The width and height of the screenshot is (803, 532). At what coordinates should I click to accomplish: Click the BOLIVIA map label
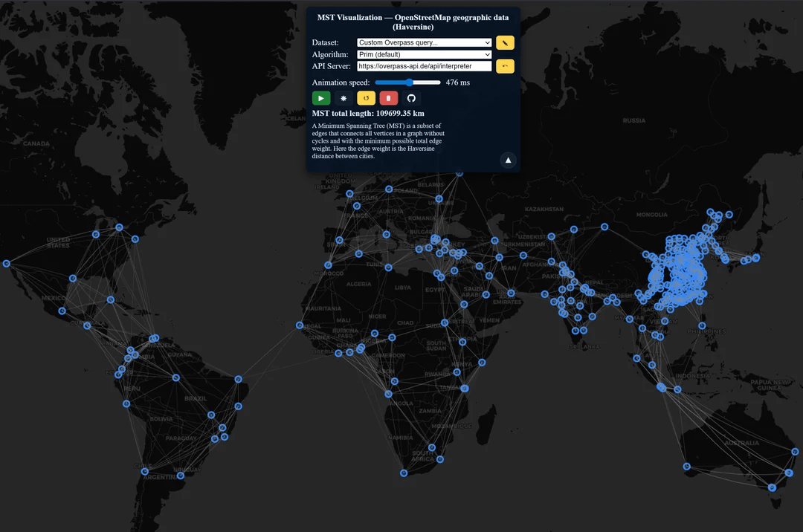pos(161,419)
